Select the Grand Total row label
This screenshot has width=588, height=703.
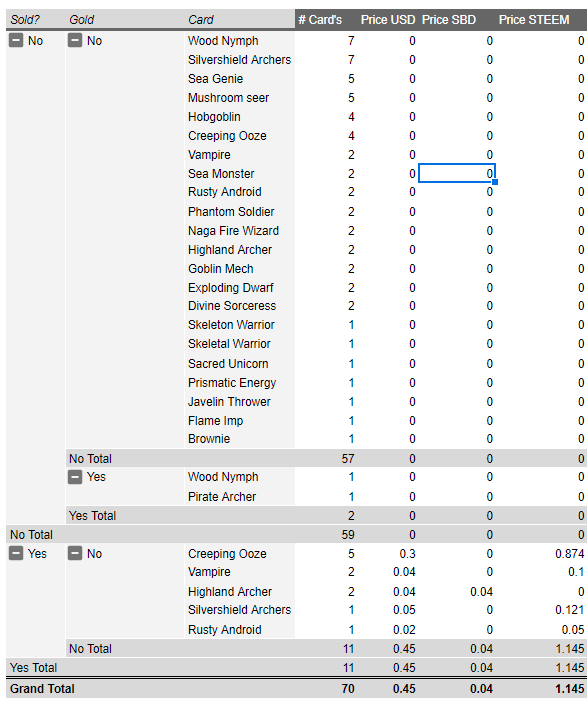pyautogui.click(x=42, y=689)
